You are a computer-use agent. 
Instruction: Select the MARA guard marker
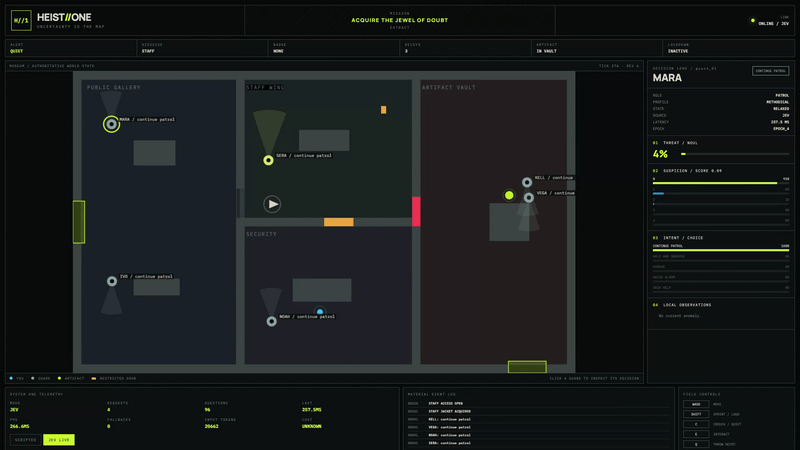[x=111, y=124]
